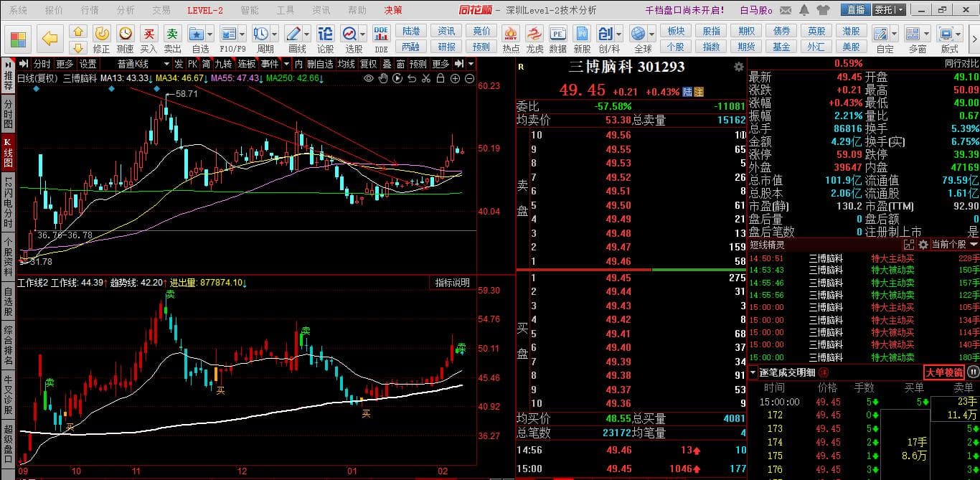Toggle the eye visibility icon above chart

(369, 78)
